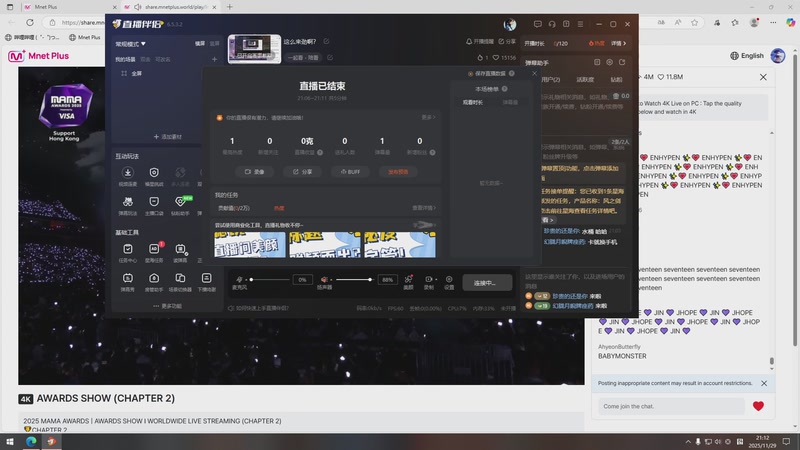Open the 美颜 beauty icon in bottom bar
The image size is (800, 450).
[408, 280]
